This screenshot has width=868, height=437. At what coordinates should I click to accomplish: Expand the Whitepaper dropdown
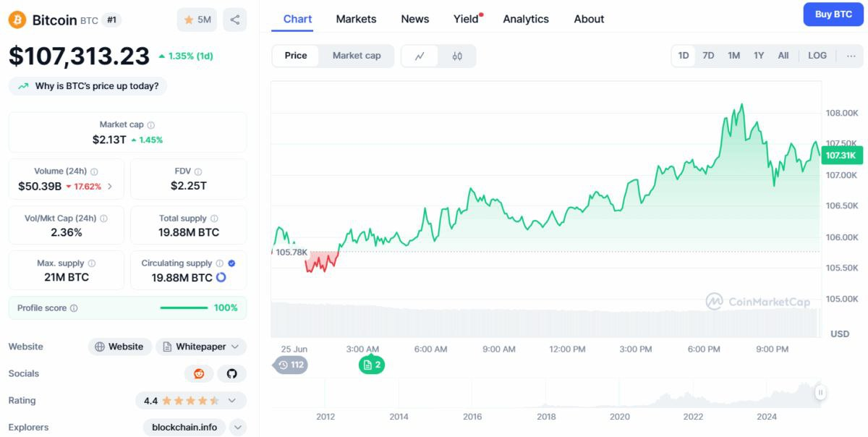pyautogui.click(x=235, y=347)
